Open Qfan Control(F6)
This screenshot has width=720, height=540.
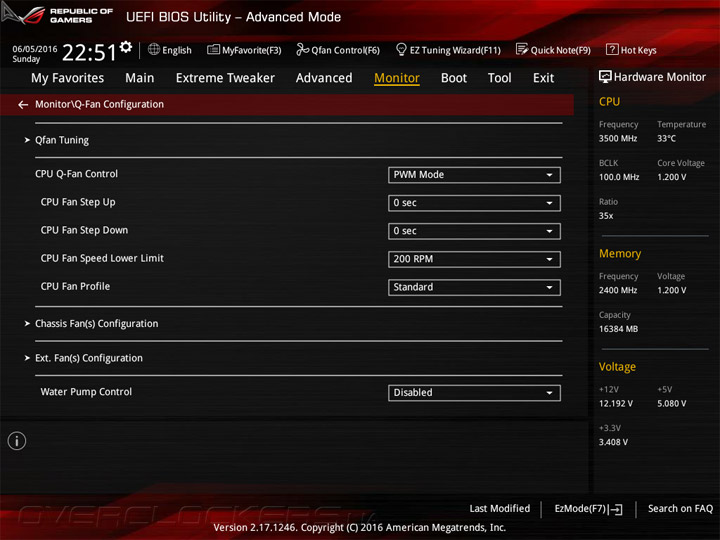[x=338, y=50]
